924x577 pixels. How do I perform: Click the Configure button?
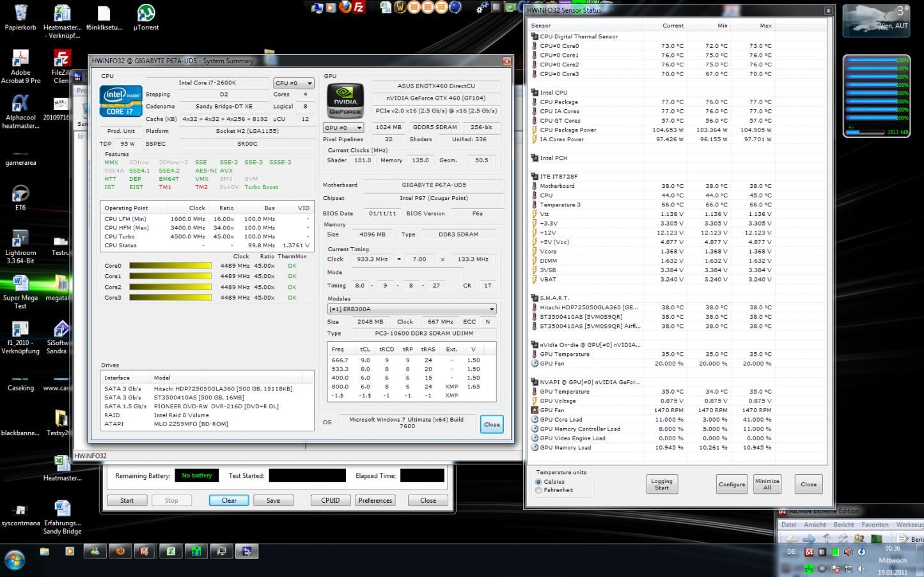[732, 484]
